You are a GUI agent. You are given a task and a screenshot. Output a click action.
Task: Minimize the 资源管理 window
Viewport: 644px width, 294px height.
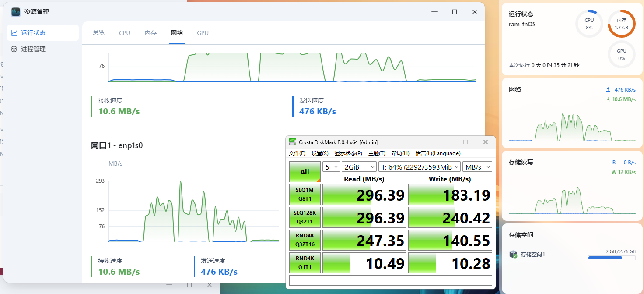pos(434,12)
